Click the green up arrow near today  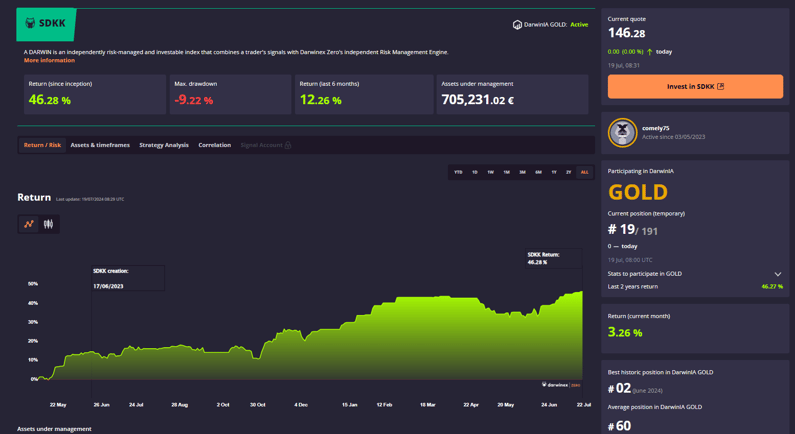650,52
